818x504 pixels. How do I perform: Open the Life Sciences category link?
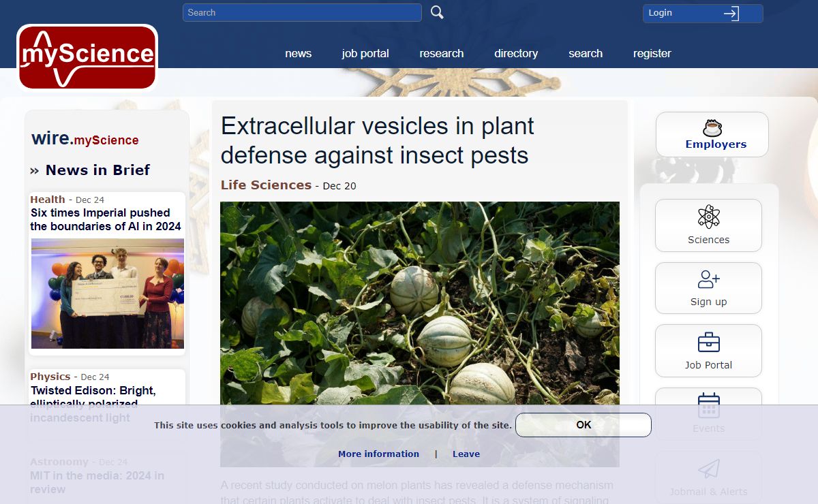click(x=266, y=185)
